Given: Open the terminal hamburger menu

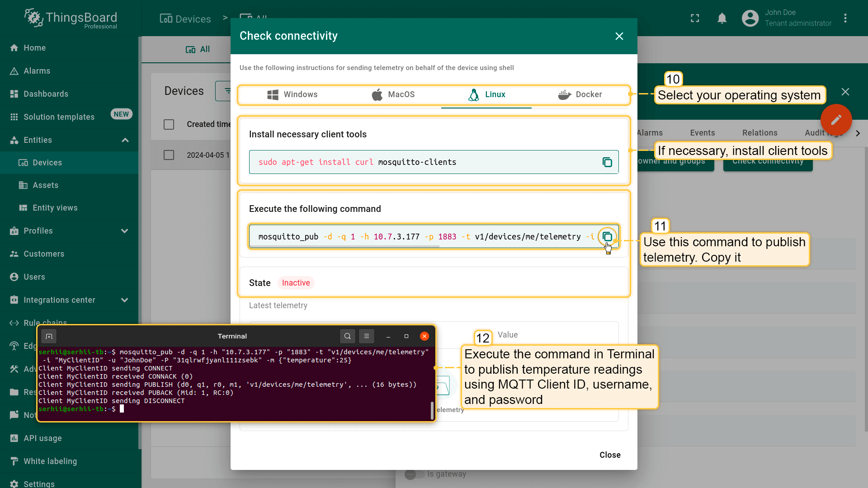Looking at the screenshot, I should click(x=367, y=336).
